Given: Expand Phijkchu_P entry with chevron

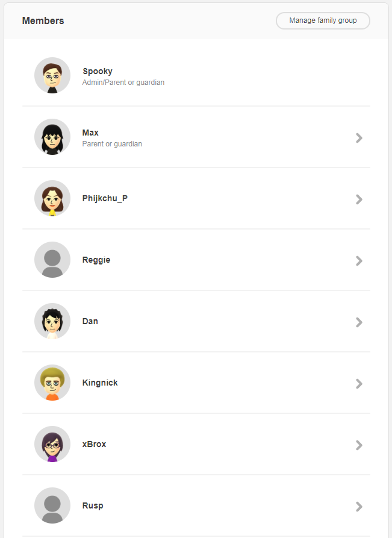Looking at the screenshot, I should [359, 199].
